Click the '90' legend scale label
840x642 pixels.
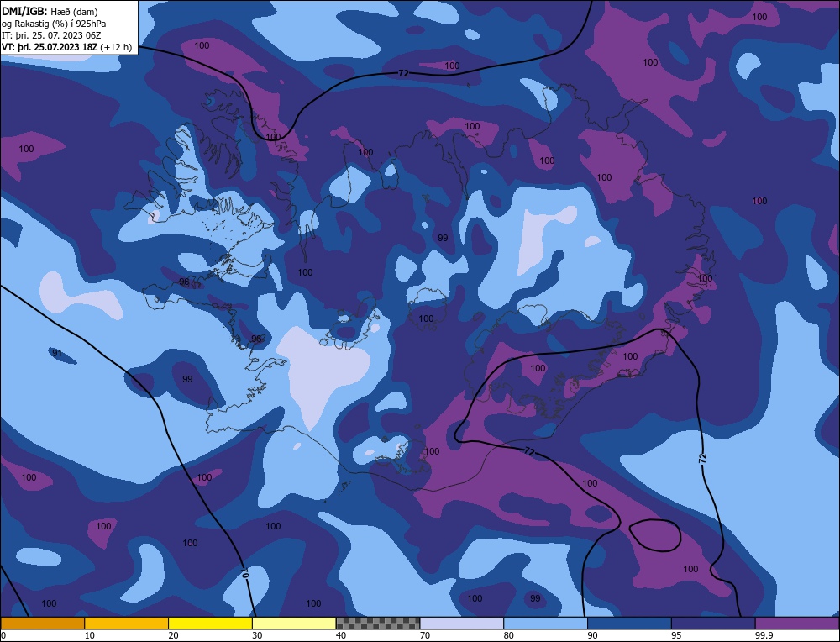click(592, 635)
